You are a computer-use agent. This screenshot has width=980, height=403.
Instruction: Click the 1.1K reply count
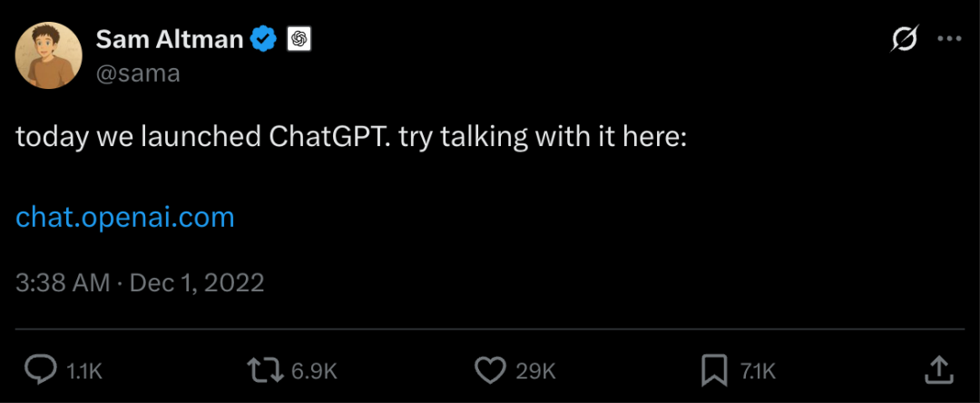tap(84, 370)
